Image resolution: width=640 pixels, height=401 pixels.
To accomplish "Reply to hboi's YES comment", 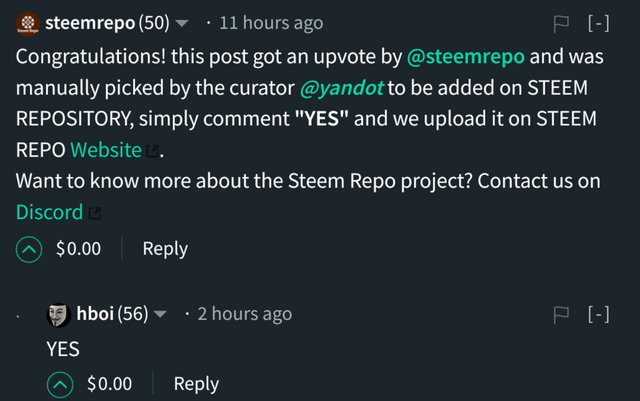I will (196, 384).
